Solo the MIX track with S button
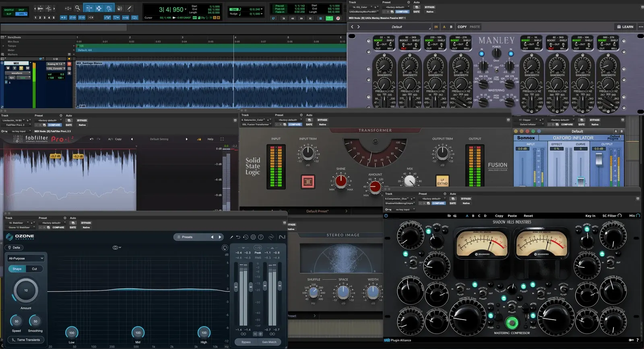This screenshot has width=644, height=349. 21,68
